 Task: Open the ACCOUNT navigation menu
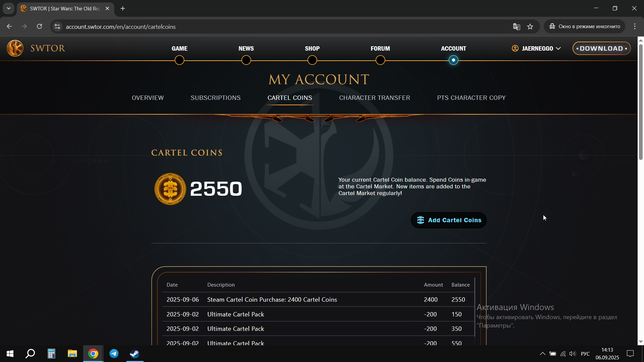coord(453,49)
